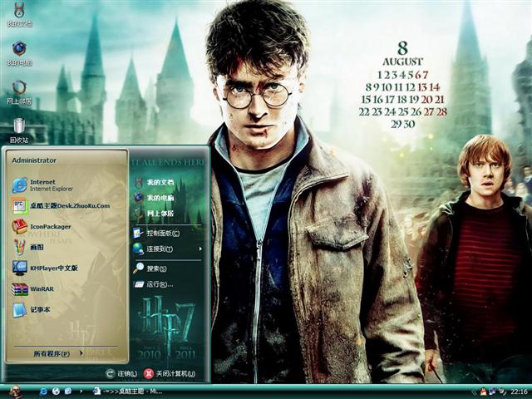Launch IconPackager from the Start menu
This screenshot has height=399, width=532.
point(42,227)
